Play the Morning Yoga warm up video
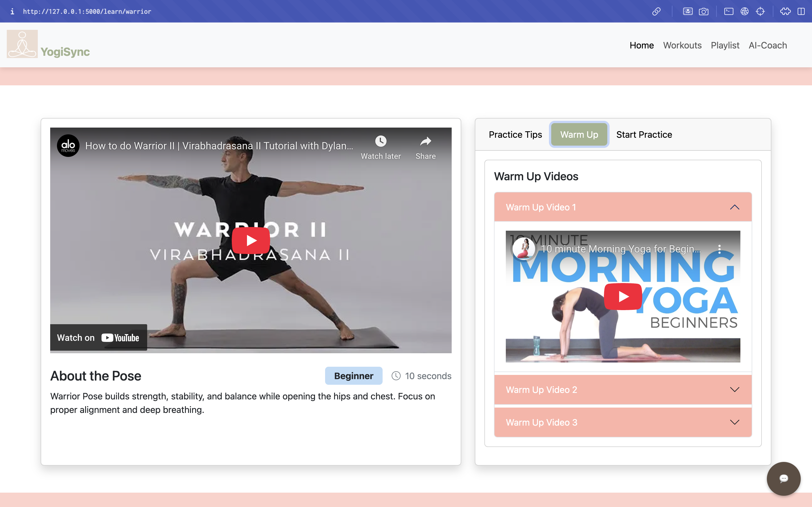Image resolution: width=812 pixels, height=507 pixels. click(623, 296)
